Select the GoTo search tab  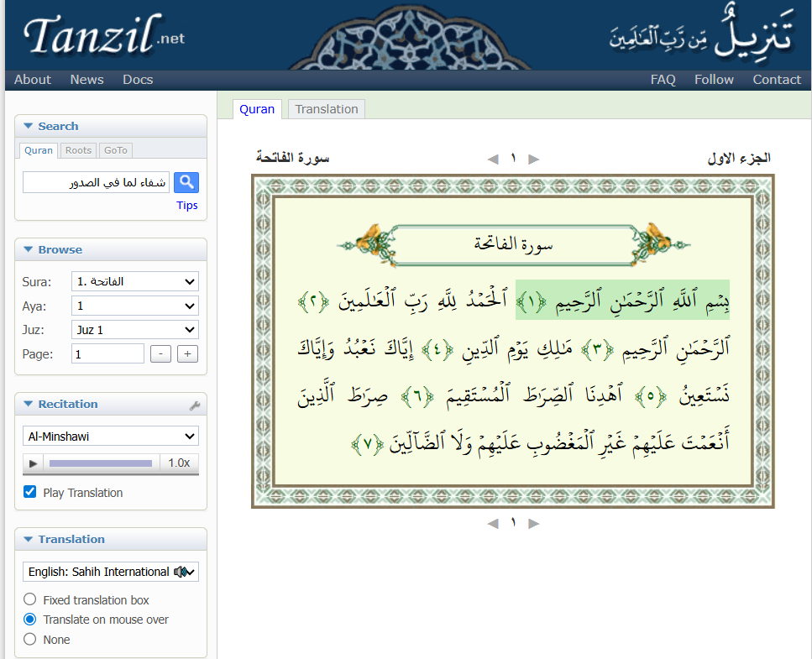point(116,150)
